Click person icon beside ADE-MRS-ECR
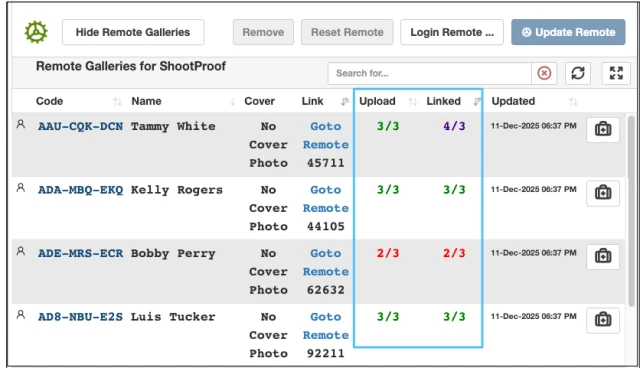 point(21,251)
